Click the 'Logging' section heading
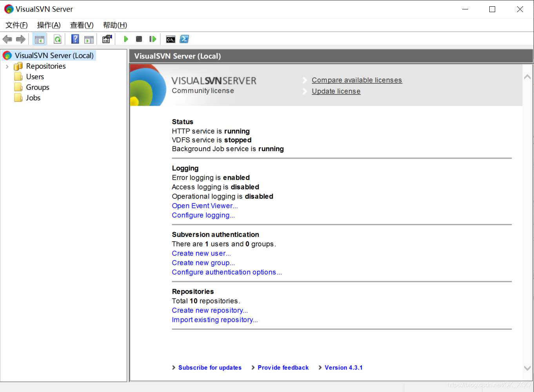Image resolution: width=534 pixels, height=392 pixels. click(185, 168)
